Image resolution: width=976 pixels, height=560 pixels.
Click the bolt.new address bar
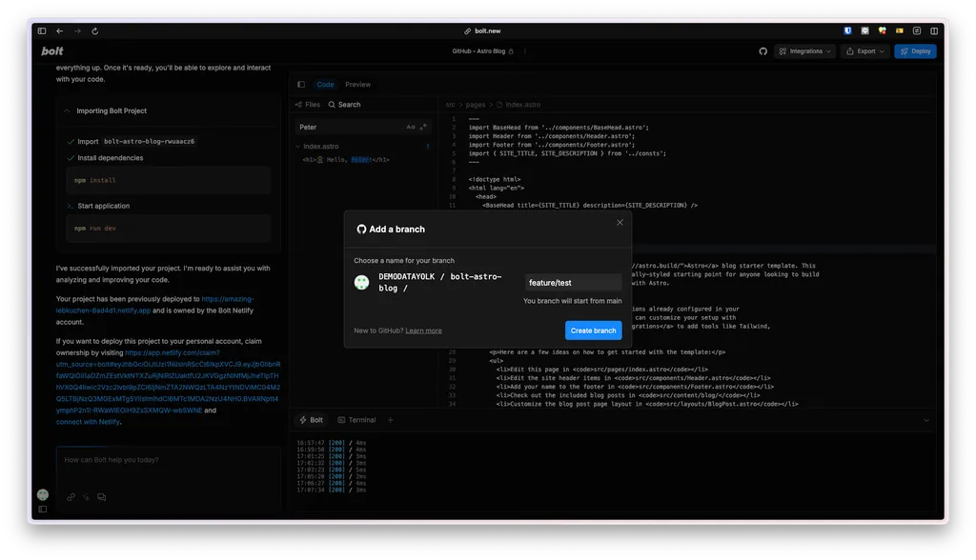pyautogui.click(x=482, y=31)
